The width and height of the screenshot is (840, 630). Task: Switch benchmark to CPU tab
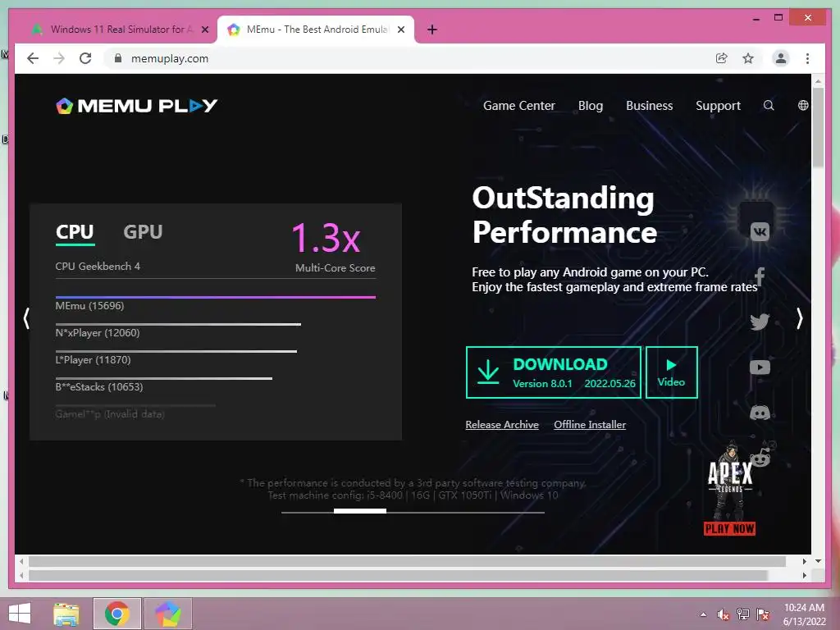(75, 232)
